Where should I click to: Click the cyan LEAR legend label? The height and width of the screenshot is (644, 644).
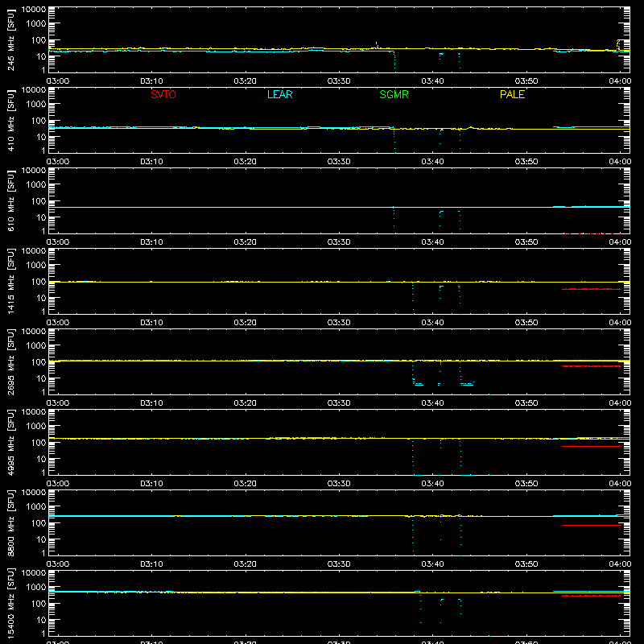coord(279,94)
